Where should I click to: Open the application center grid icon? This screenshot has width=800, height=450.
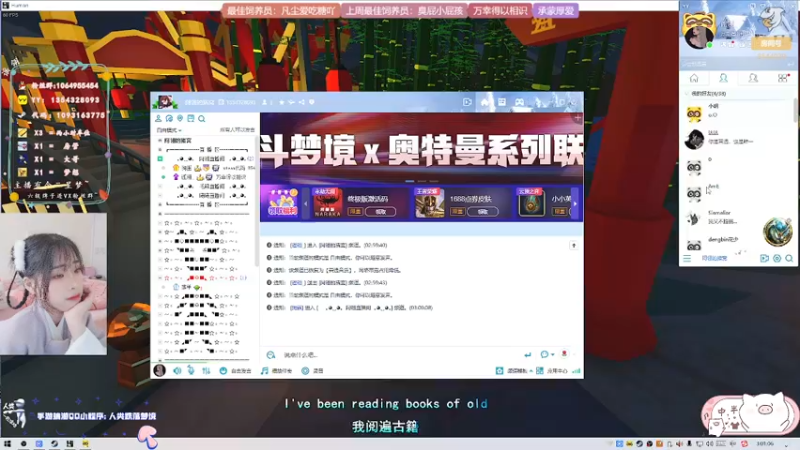click(x=540, y=371)
